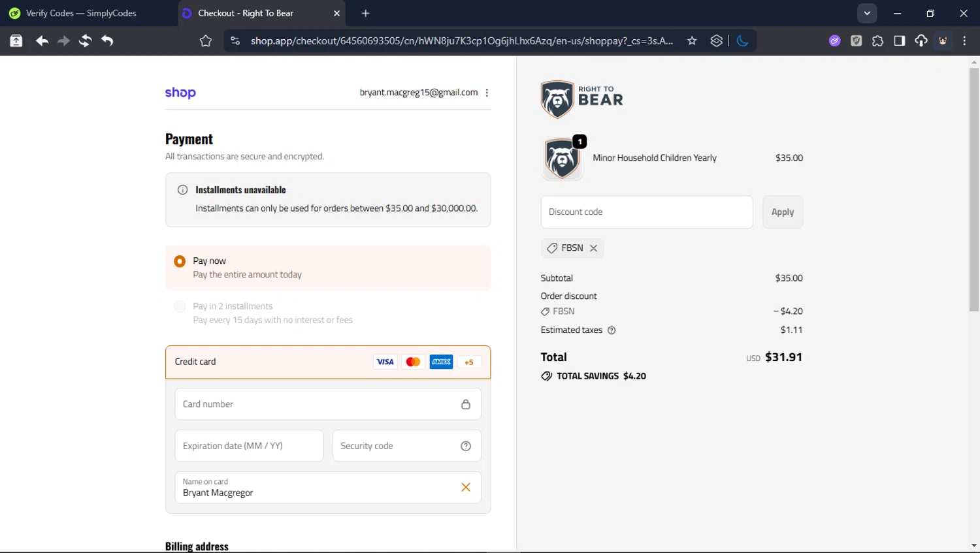Click the star icon left of address bar
Screen dimensions: 980x553
pyautogui.click(x=206, y=41)
